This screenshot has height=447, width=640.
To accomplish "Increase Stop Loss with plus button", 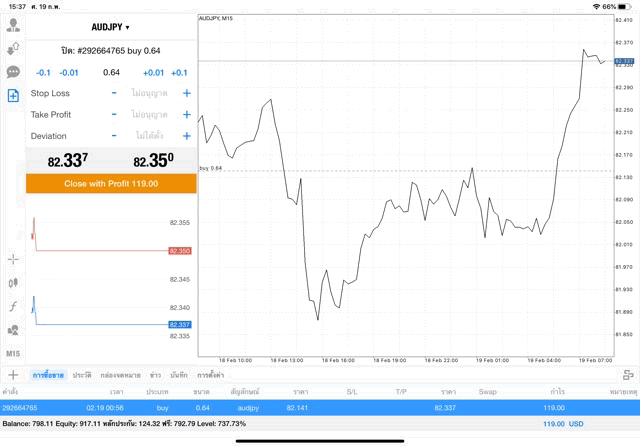I will [186, 93].
